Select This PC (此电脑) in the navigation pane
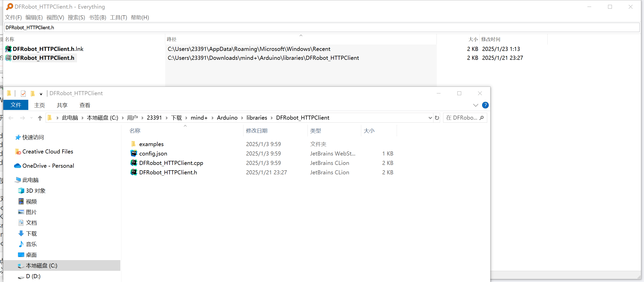The width and height of the screenshot is (644, 282). click(27, 180)
